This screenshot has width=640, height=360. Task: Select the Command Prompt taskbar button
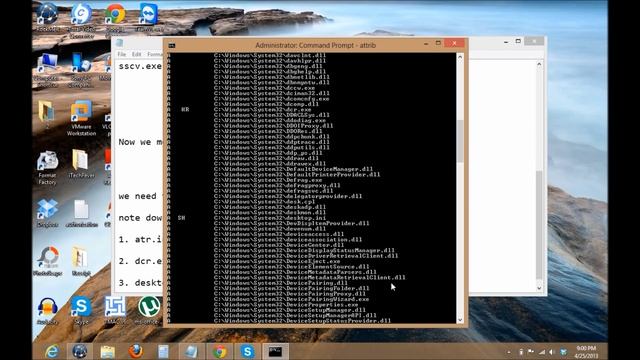click(275, 351)
